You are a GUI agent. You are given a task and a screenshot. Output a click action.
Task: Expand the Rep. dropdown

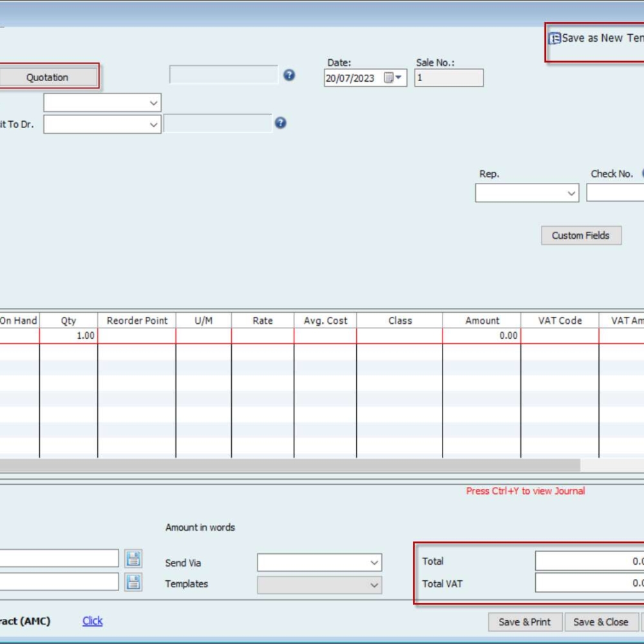coord(527,193)
